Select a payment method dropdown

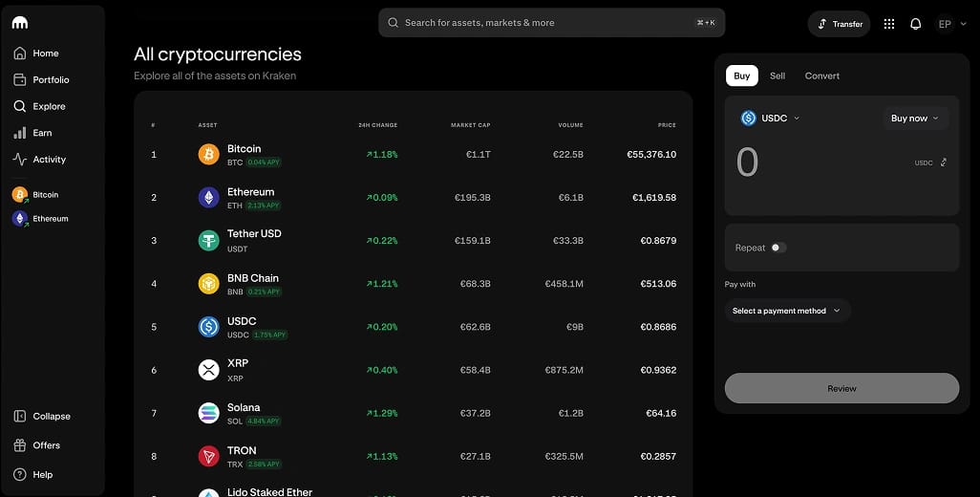(787, 311)
